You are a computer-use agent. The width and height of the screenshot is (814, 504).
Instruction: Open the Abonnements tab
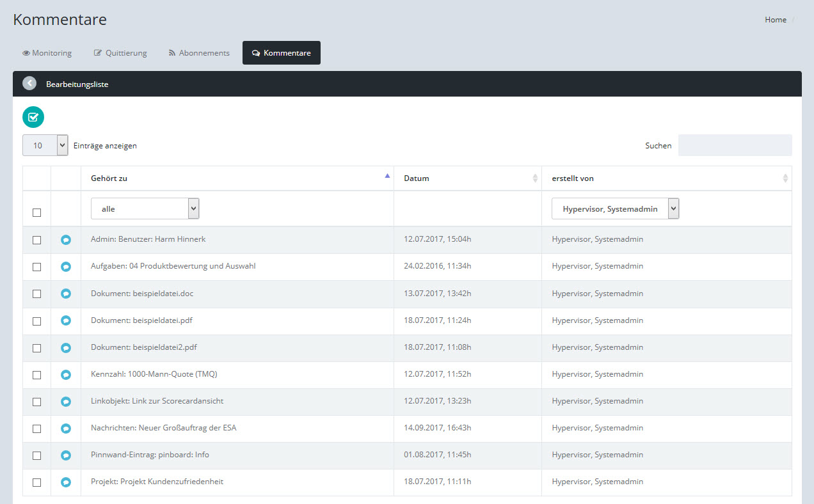(x=199, y=53)
